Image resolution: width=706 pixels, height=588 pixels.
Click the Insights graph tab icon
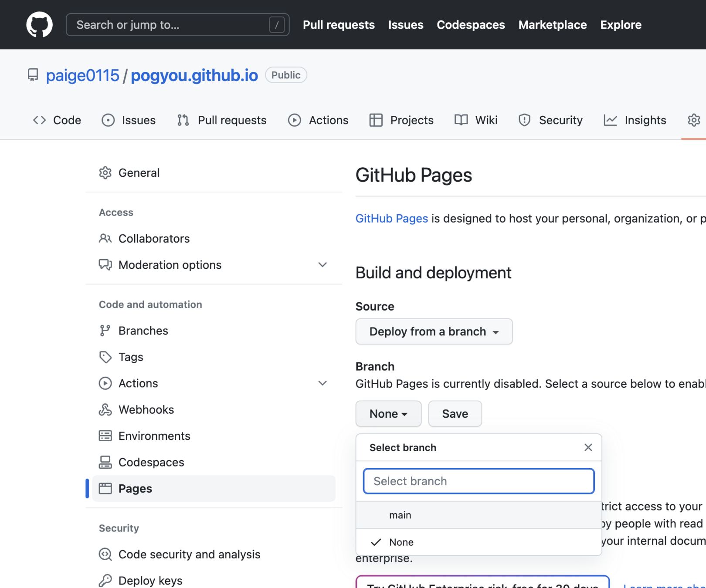tap(611, 120)
